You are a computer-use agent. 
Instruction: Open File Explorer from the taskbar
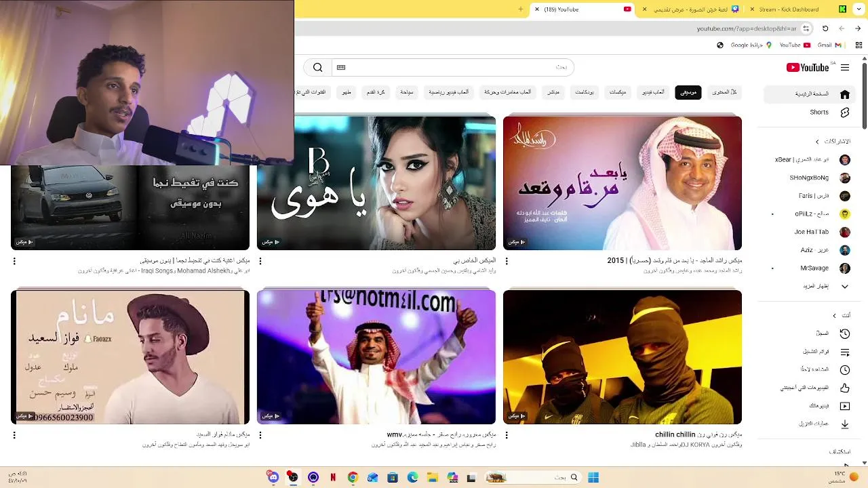[x=433, y=477]
